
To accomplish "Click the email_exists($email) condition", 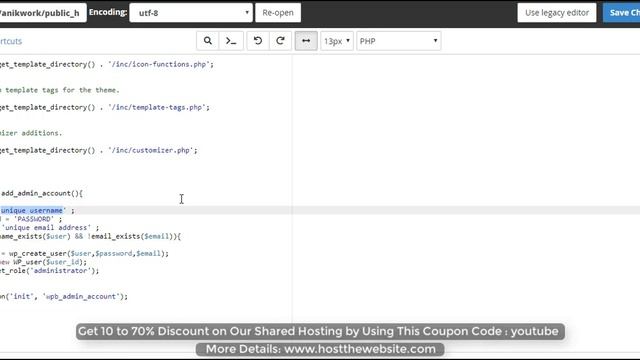I will click(130, 236).
